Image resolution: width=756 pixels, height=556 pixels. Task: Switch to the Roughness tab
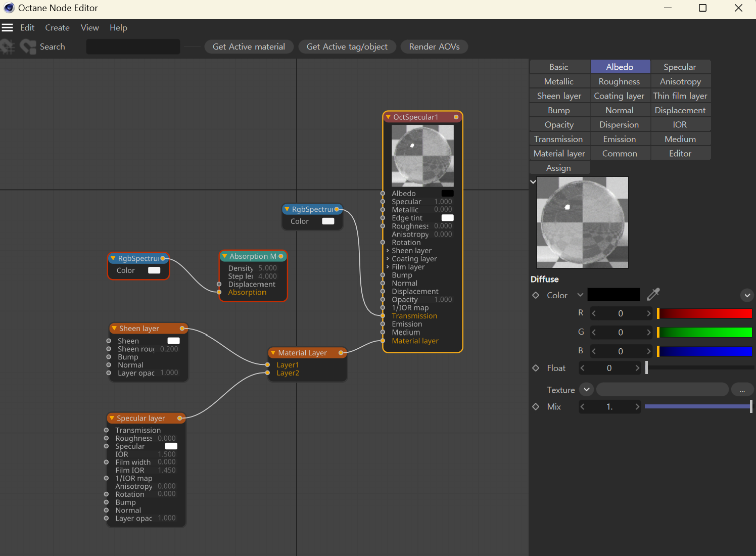[x=619, y=81]
